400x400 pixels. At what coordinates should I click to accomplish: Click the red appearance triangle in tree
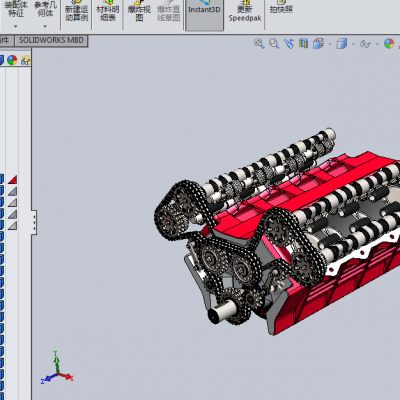(x=12, y=180)
